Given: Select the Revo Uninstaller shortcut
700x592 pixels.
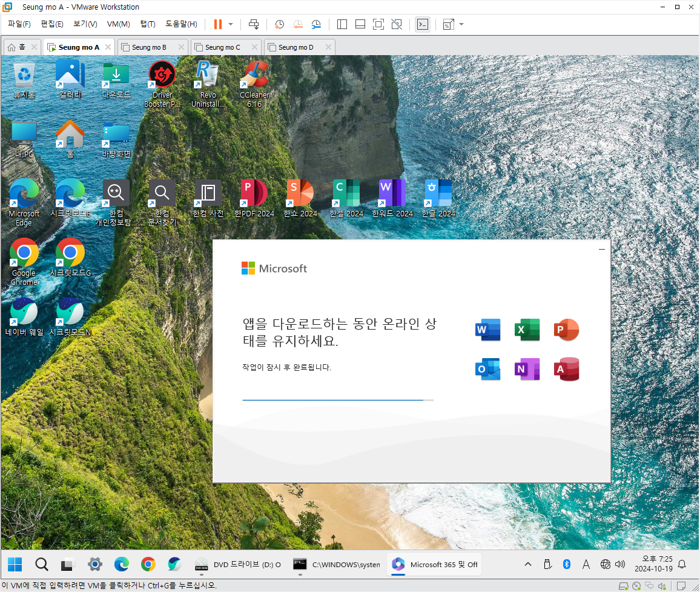Looking at the screenshot, I should point(208,85).
